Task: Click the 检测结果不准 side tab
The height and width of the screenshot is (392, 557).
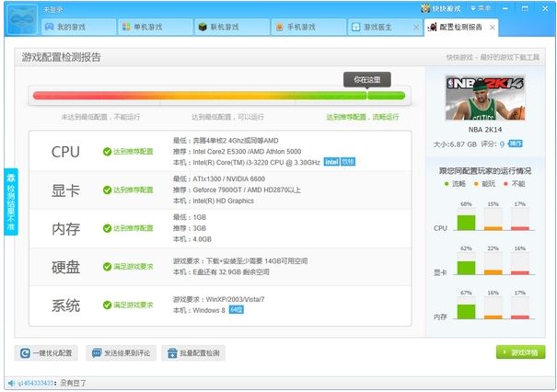Action: [x=11, y=202]
